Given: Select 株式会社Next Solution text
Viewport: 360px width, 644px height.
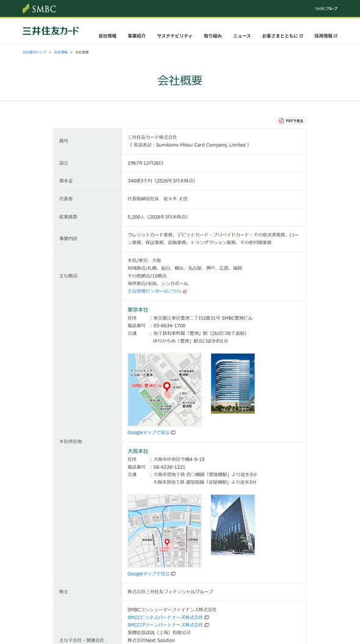Looking at the screenshot, I should [x=151, y=640].
